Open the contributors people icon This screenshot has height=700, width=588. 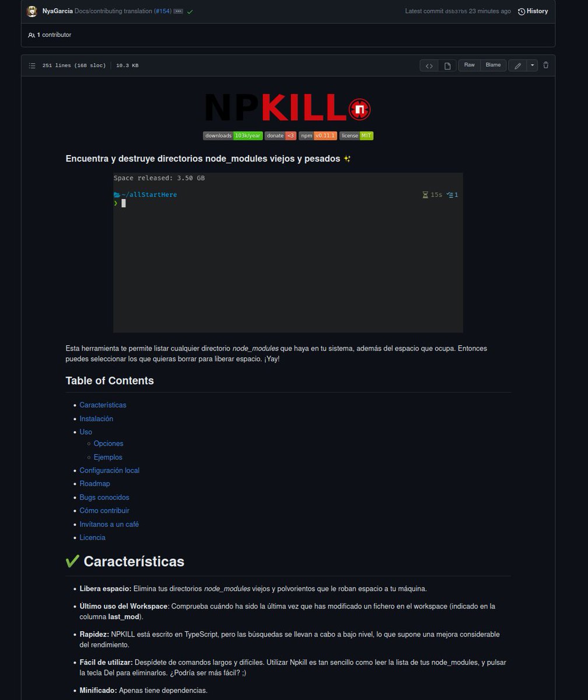tap(32, 35)
